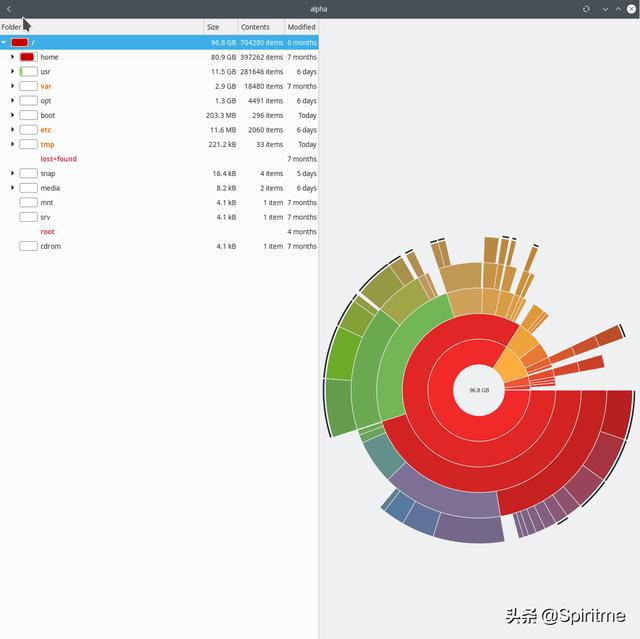Select the tmp folder name
Image resolution: width=640 pixels, height=639 pixels.
[47, 144]
